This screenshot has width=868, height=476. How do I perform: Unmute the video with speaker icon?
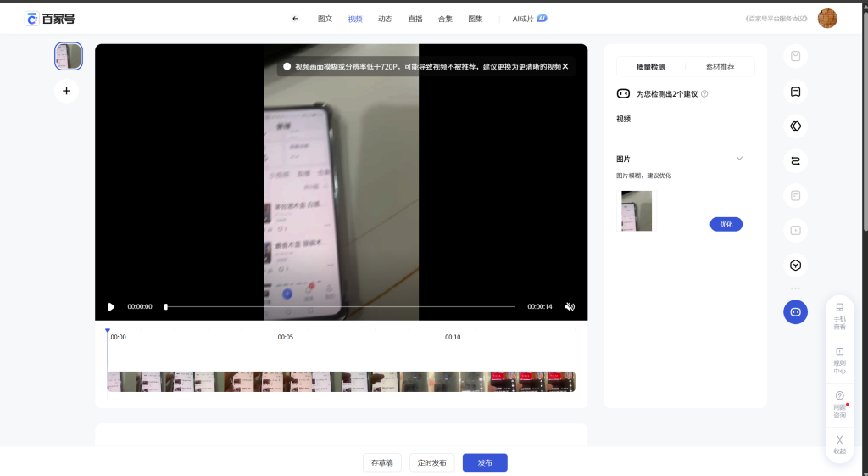click(x=570, y=307)
